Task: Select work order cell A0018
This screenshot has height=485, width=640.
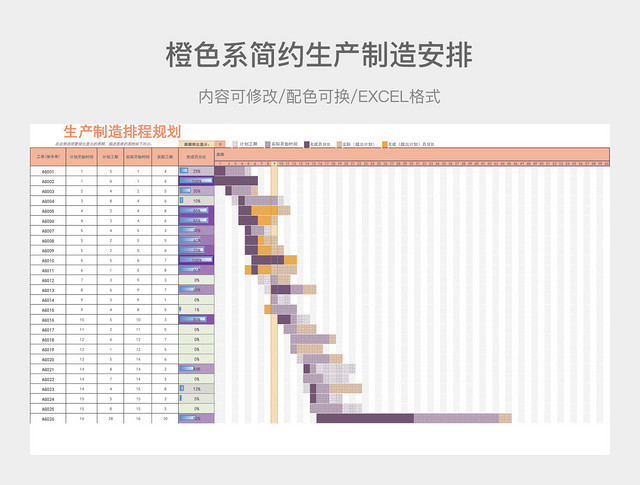Action: click(48, 340)
